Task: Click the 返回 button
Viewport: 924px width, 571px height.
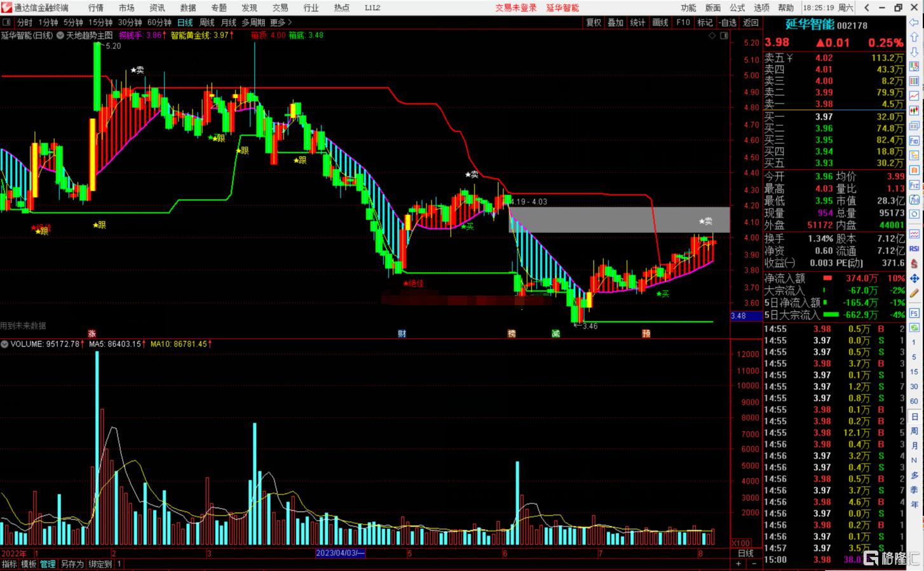Action: (751, 22)
